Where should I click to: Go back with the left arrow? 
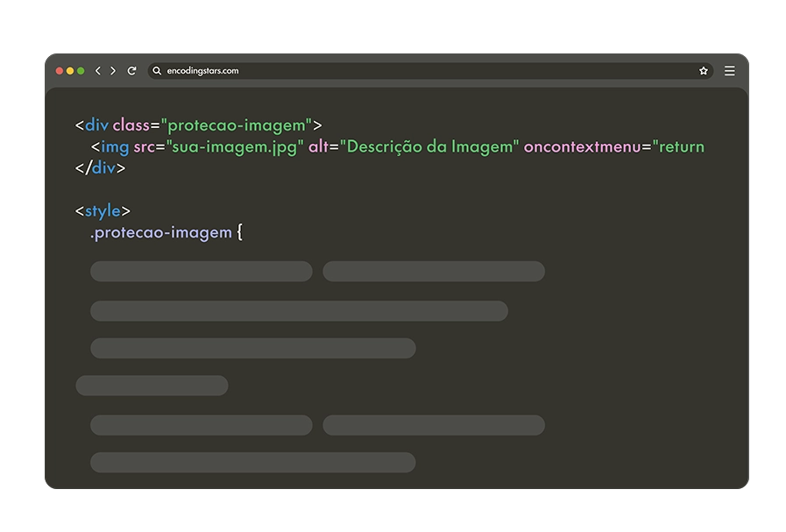(x=98, y=71)
